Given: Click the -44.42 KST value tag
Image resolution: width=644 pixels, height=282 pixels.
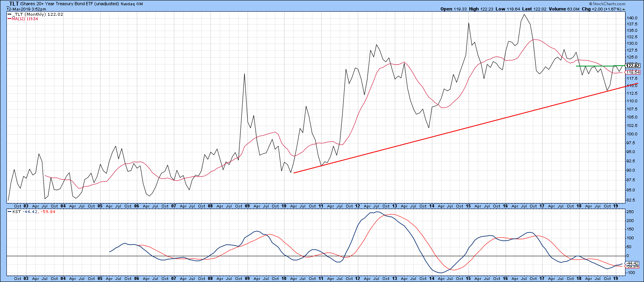Looking at the screenshot, I should click(x=633, y=263).
